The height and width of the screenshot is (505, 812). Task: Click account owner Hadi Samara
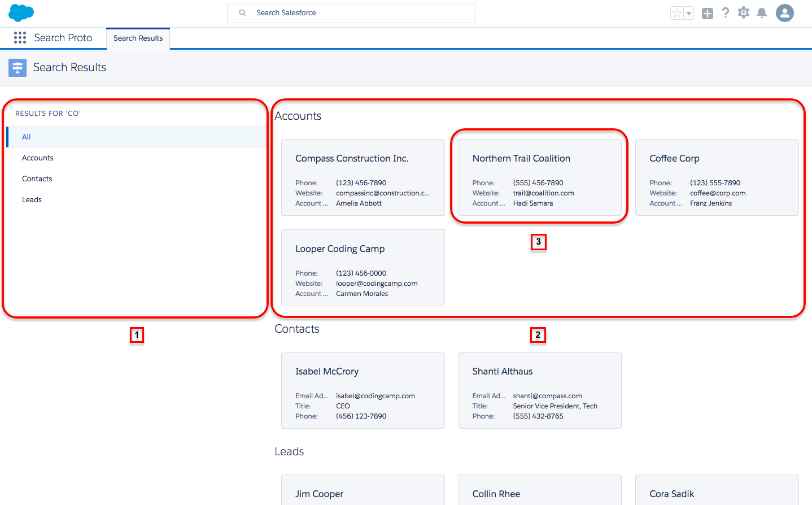pos(533,203)
